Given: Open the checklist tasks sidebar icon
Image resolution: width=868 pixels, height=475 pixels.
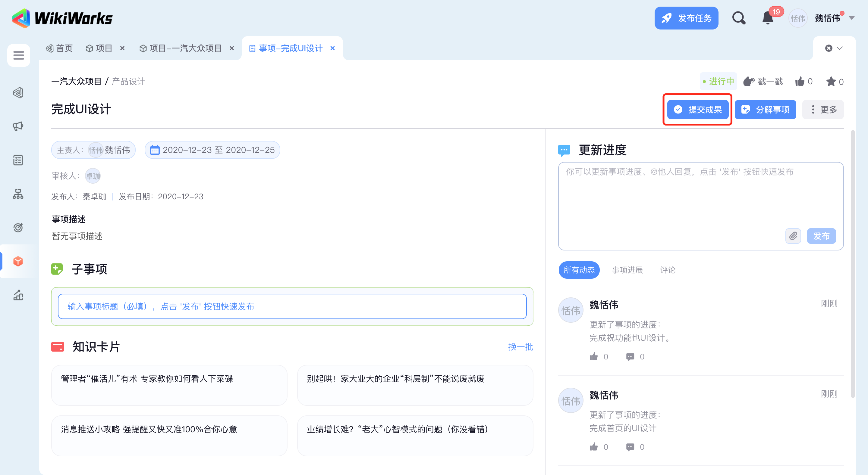Looking at the screenshot, I should point(18,160).
